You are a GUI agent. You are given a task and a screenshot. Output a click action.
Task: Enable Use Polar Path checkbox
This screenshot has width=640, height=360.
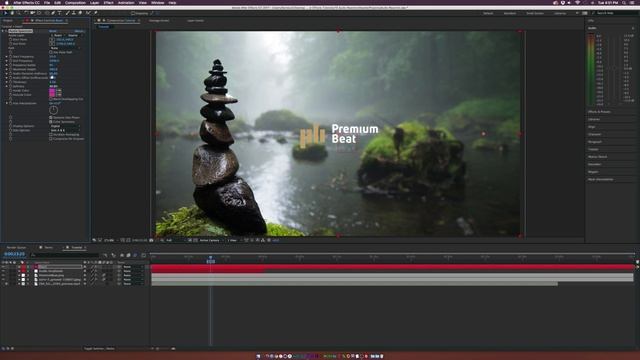(51, 52)
